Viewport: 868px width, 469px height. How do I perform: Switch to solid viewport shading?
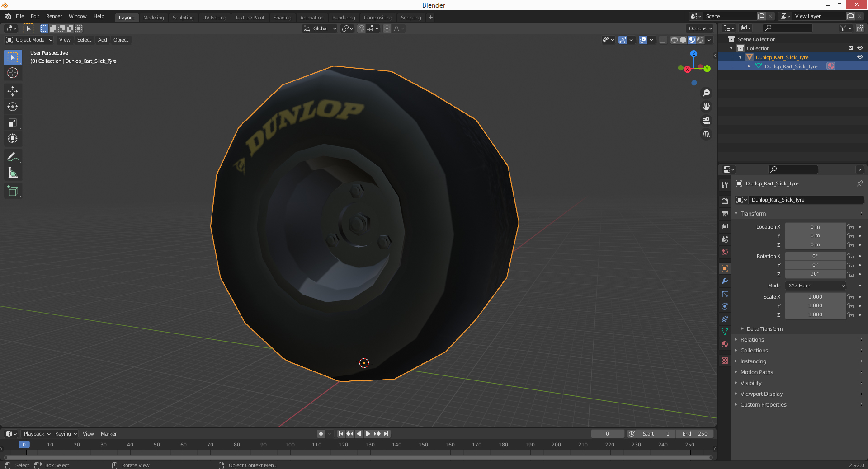tap(683, 40)
